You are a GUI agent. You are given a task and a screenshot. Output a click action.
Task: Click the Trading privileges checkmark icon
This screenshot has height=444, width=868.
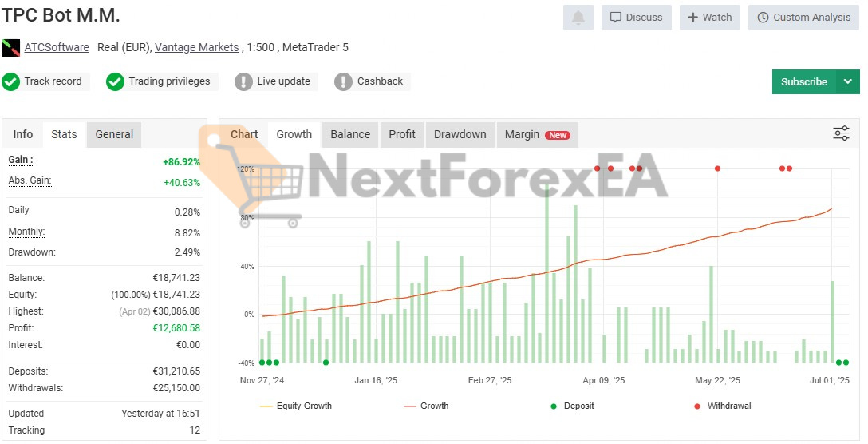click(x=116, y=81)
